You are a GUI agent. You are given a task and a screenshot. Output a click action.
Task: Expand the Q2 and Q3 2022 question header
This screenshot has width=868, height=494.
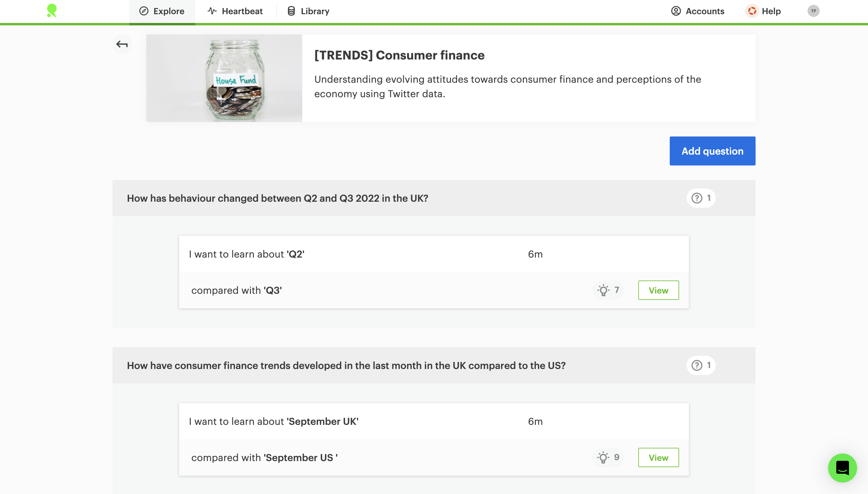[277, 198]
